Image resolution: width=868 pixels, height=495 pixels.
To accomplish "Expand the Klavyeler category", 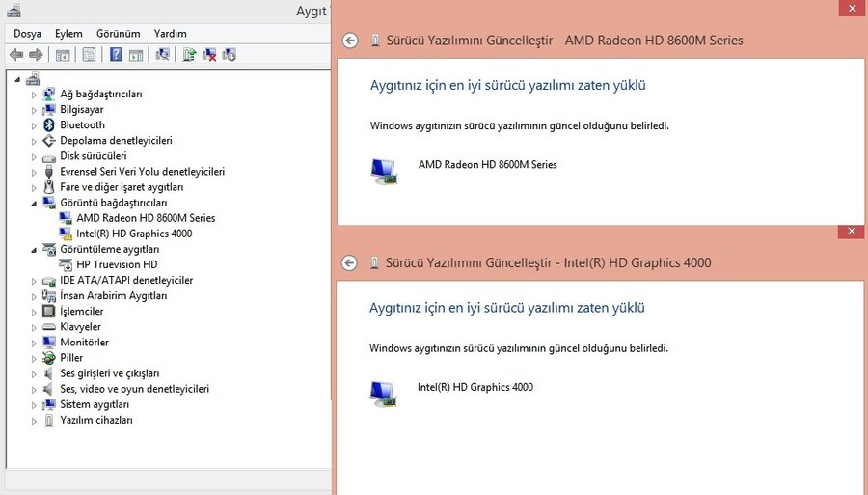I will click(x=35, y=327).
